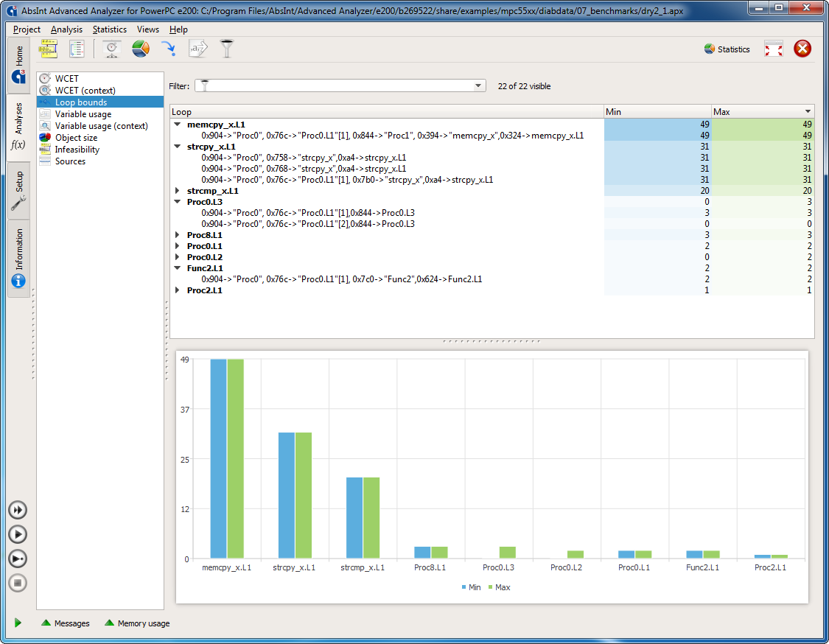
Task: Click the red circular X icon
Action: [x=802, y=49]
